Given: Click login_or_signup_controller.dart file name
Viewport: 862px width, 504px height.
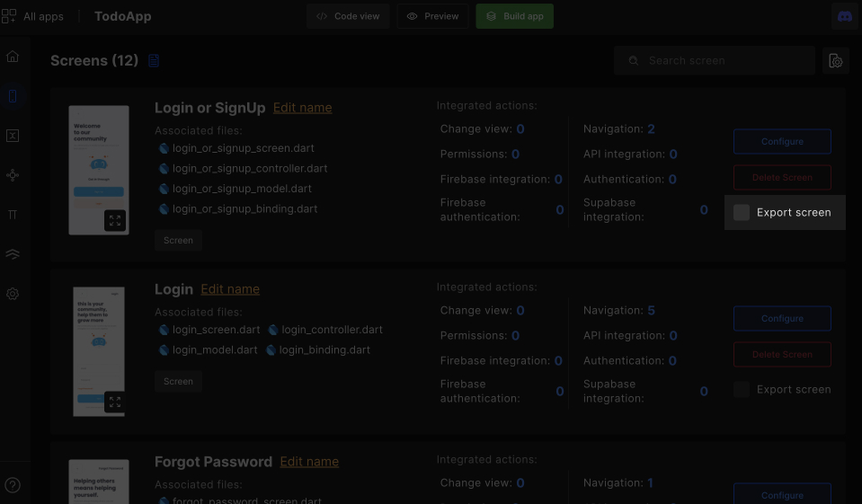Looking at the screenshot, I should pos(250,169).
